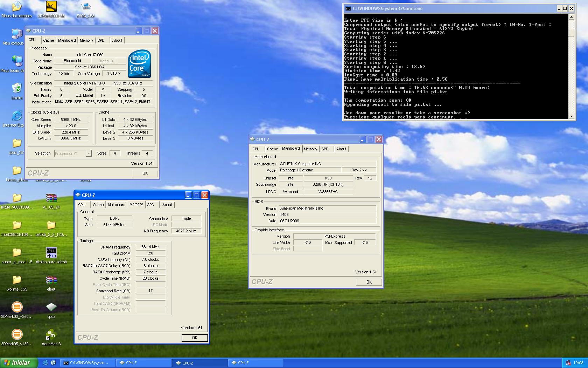Click the Rampage II Extreme model field
This screenshot has width=588, height=368.
(310, 170)
